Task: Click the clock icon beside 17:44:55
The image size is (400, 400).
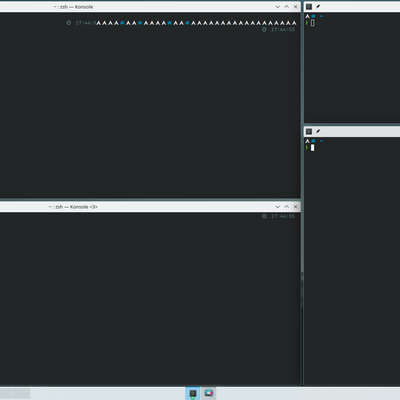Action: tap(264, 216)
